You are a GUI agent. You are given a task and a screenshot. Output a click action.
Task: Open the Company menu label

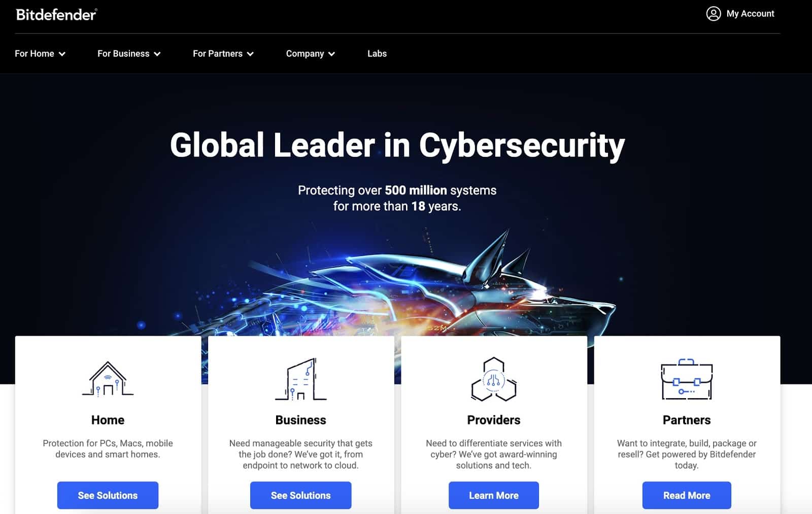[304, 53]
